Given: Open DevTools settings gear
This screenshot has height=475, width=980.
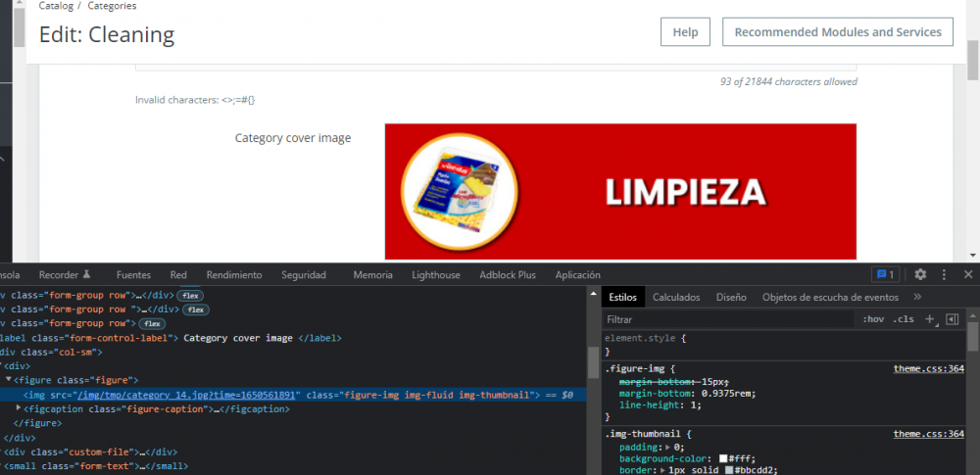Looking at the screenshot, I should [920, 274].
